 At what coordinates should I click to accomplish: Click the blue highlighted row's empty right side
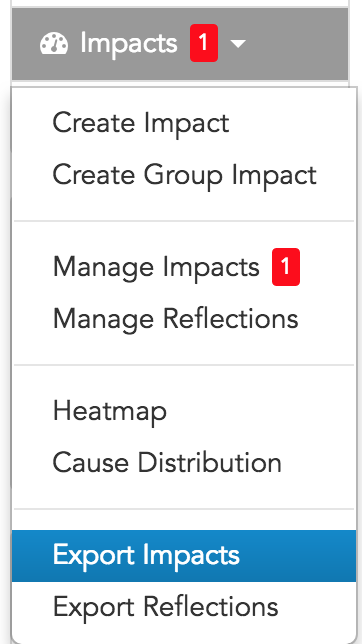tap(300, 556)
